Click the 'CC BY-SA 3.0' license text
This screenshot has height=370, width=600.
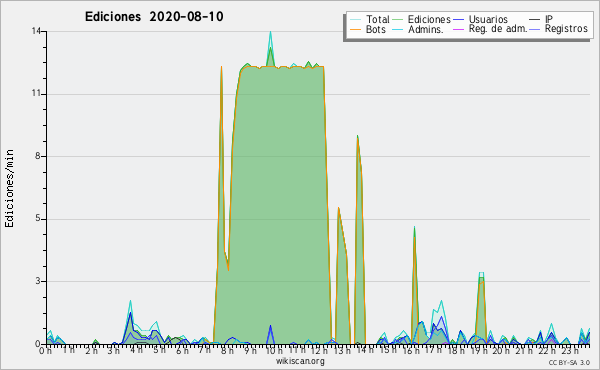[569, 362]
